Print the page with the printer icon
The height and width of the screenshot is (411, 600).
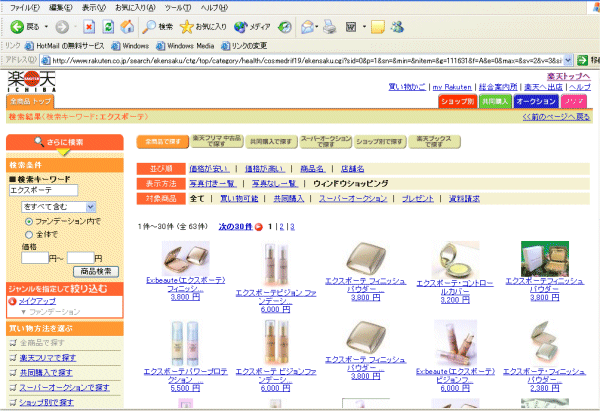coord(329,27)
